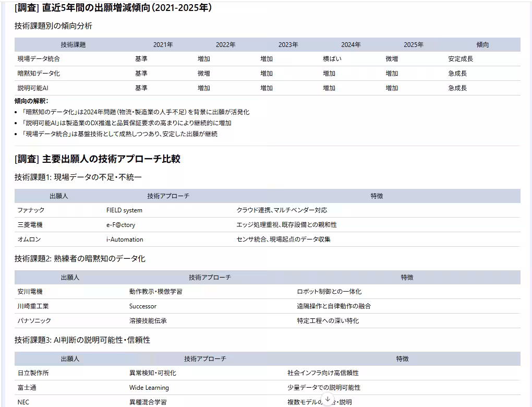Select the 説明可能AI row label
The image size is (532, 407).
tap(33, 88)
